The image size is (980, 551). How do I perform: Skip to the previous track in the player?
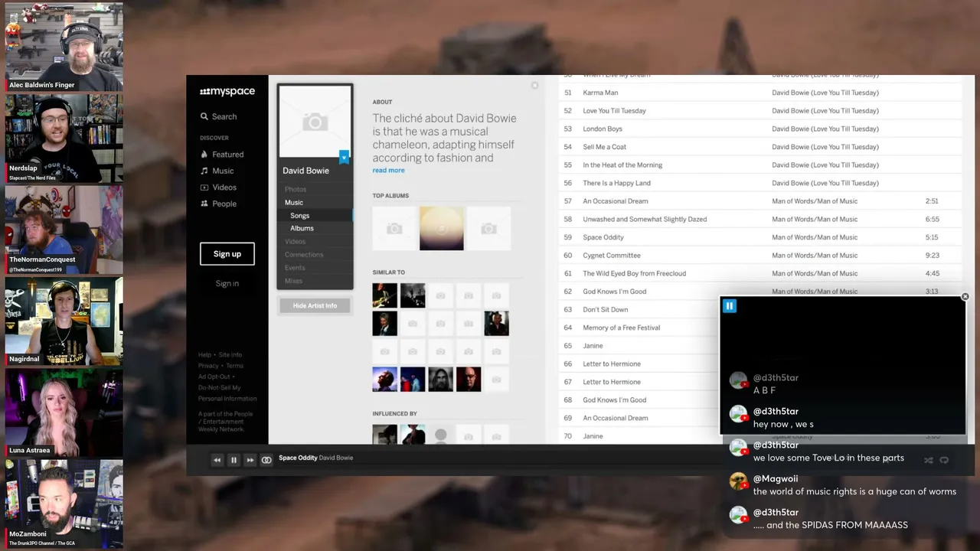click(x=217, y=460)
